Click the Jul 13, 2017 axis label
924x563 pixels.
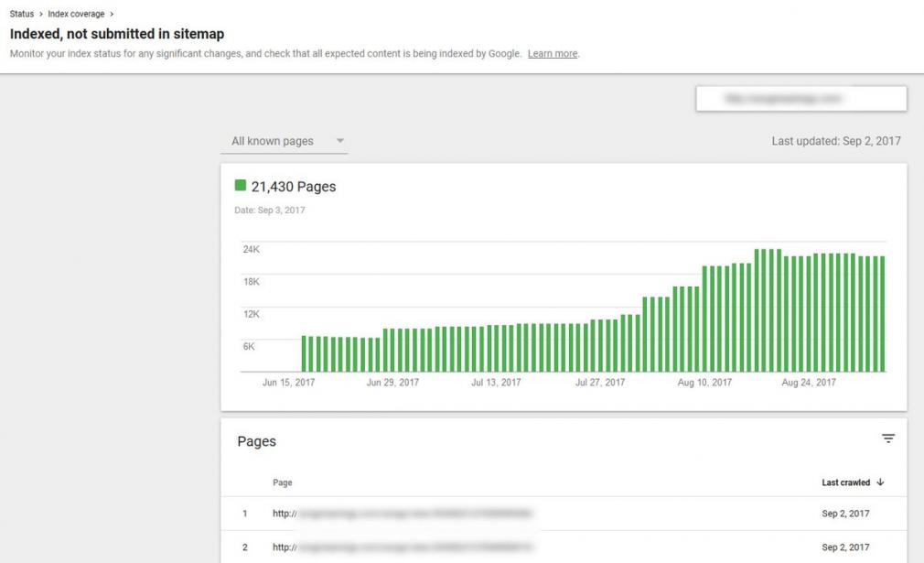point(496,383)
